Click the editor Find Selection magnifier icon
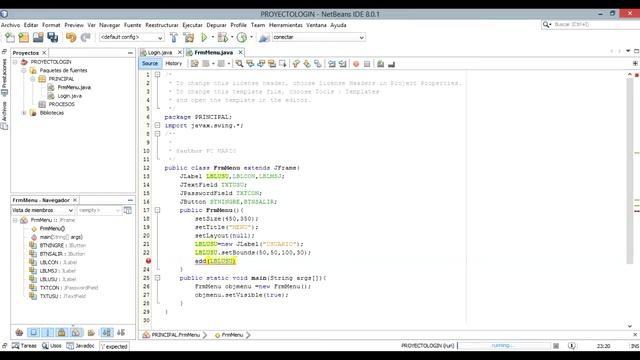Viewport: 640px width, 360px height. point(239,64)
